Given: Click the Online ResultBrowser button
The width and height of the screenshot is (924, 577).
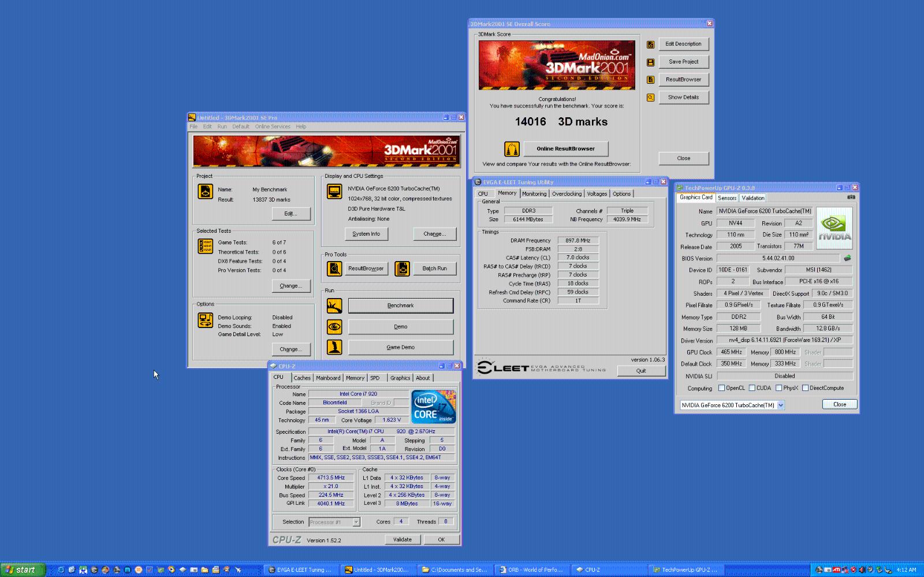Looking at the screenshot, I should pos(566,149).
